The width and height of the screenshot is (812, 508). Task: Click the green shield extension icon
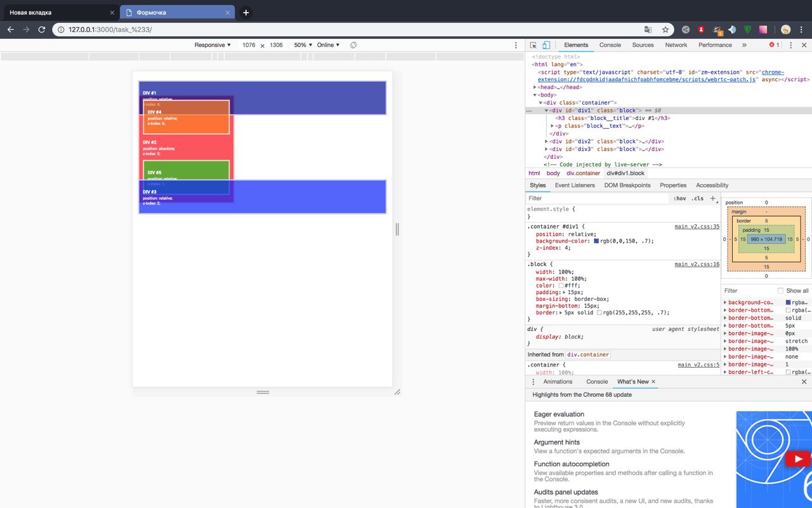click(747, 29)
